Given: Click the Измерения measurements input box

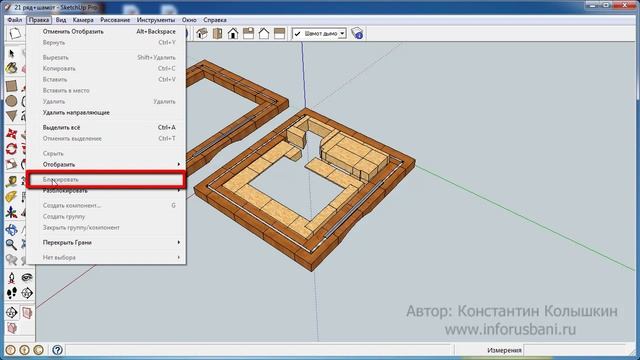Looking at the screenshot, I should click(575, 350).
